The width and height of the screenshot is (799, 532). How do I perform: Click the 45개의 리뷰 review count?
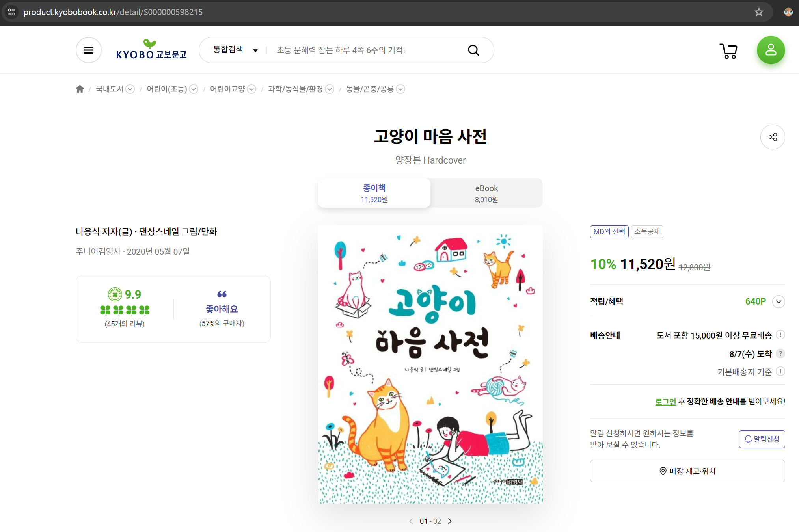(125, 324)
